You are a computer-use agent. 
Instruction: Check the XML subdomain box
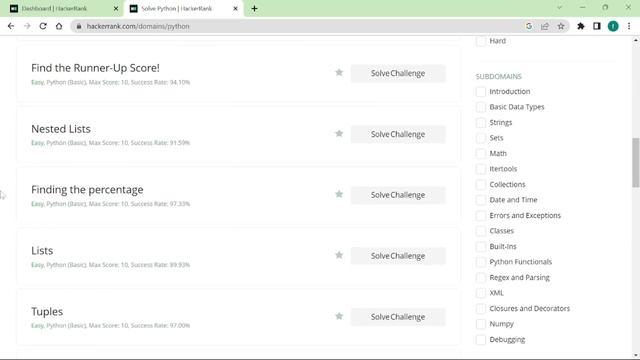click(481, 293)
